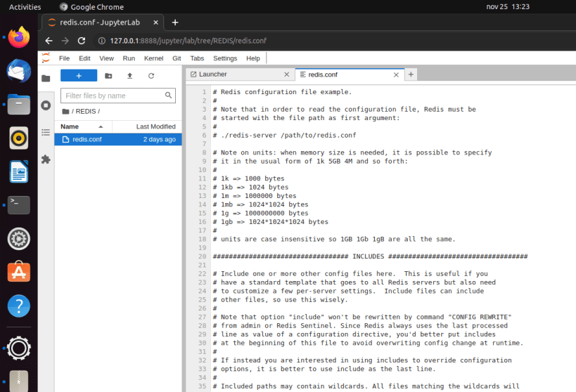
Task: Add new tab with plus beside redis.conf
Action: click(411, 74)
